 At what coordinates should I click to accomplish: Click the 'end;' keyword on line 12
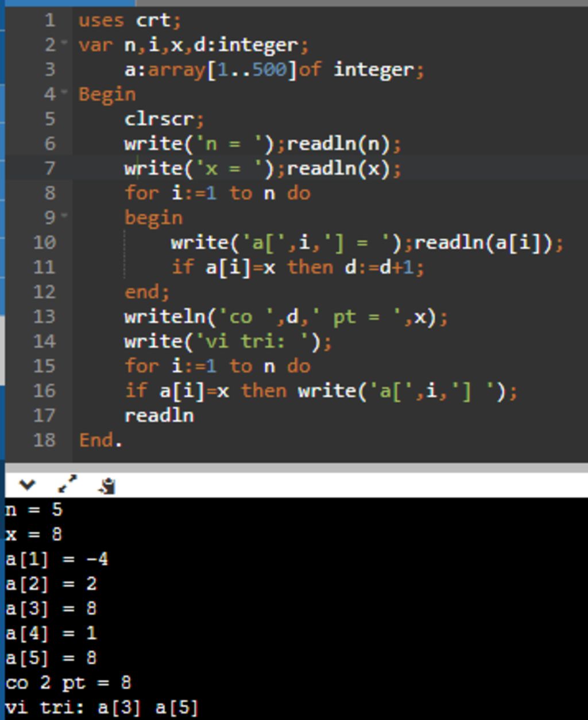pos(147,292)
